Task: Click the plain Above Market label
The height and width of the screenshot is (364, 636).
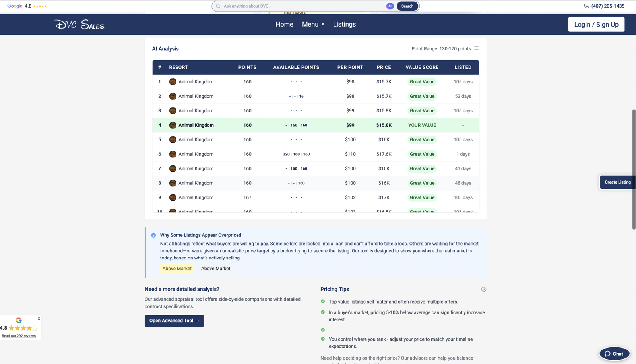Action: tap(215, 269)
